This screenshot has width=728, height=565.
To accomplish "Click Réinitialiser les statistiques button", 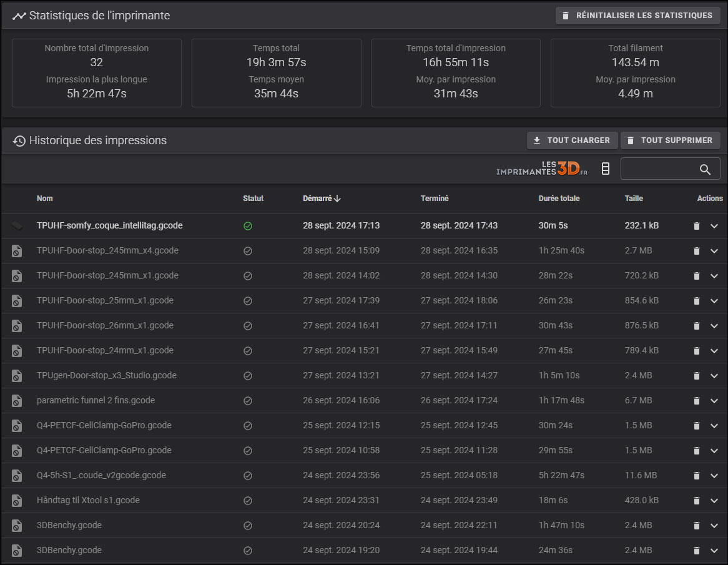I will point(637,16).
